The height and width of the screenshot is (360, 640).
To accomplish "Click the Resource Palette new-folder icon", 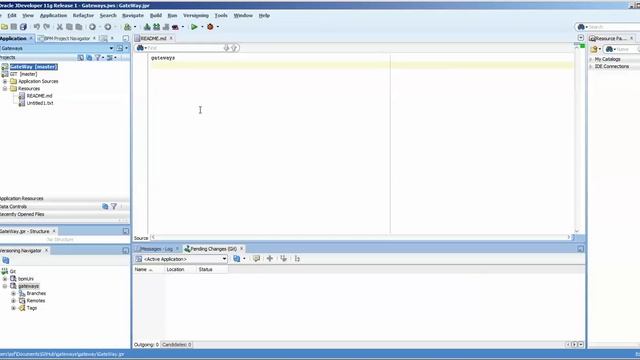I will (594, 49).
